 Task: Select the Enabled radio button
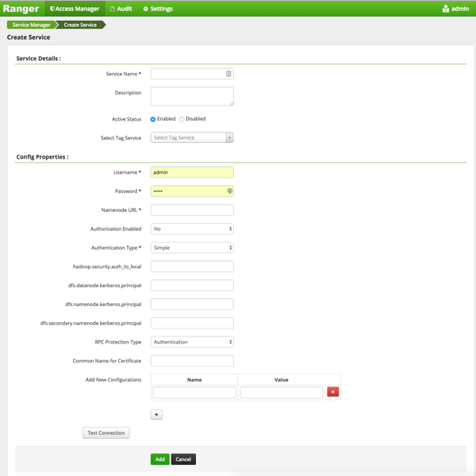pyautogui.click(x=153, y=119)
